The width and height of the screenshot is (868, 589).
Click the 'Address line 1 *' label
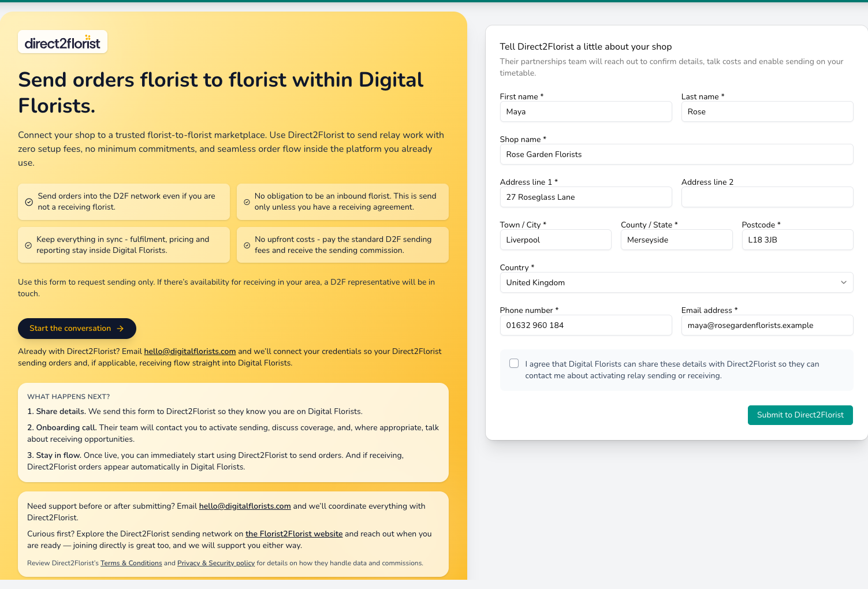click(528, 182)
